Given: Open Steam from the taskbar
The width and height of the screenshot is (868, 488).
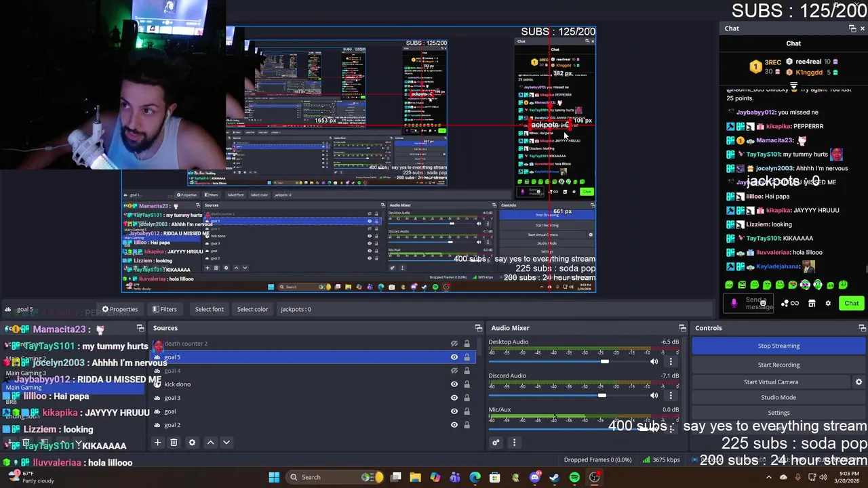Looking at the screenshot, I should (x=554, y=477).
